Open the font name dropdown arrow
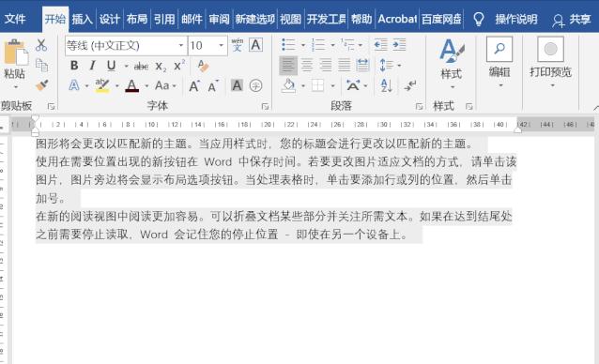 pyautogui.click(x=181, y=45)
